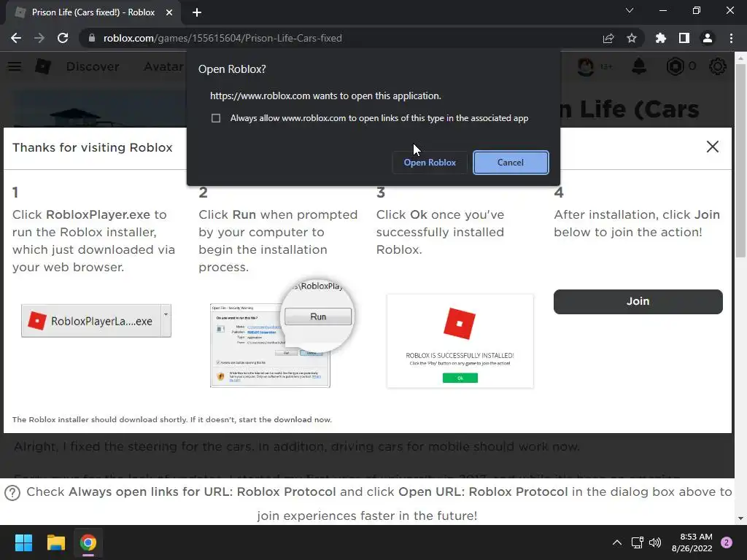Screen dimensions: 747x560
Task: Click the Open Roblox button
Action: point(430,163)
